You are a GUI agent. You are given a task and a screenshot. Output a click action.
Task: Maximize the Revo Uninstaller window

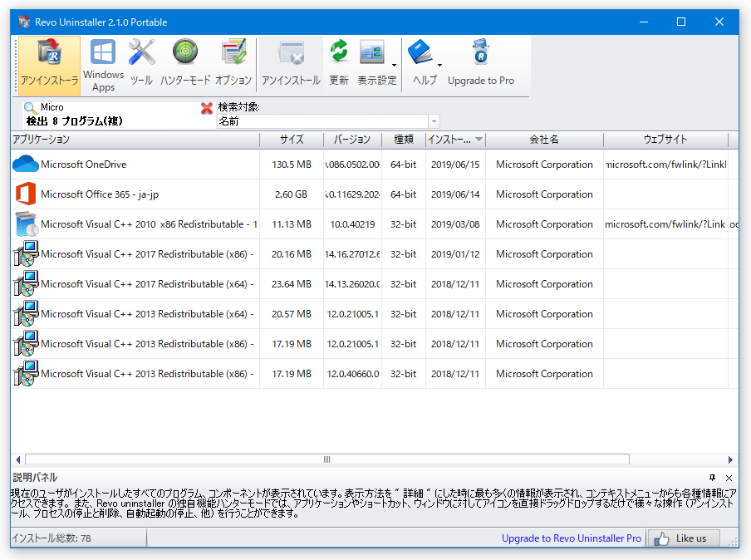coord(681,22)
